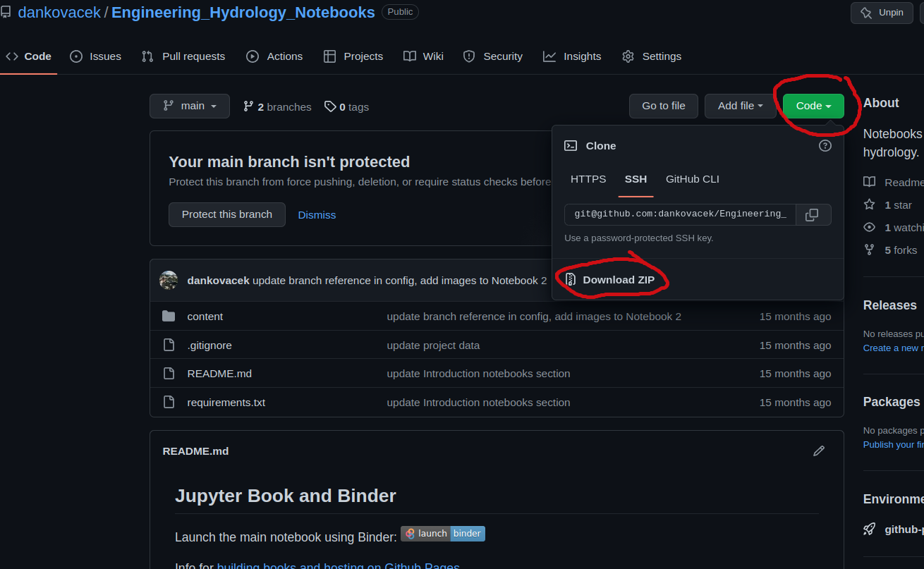This screenshot has height=569, width=924.
Task: Open the Wiki tab
Action: tap(423, 56)
